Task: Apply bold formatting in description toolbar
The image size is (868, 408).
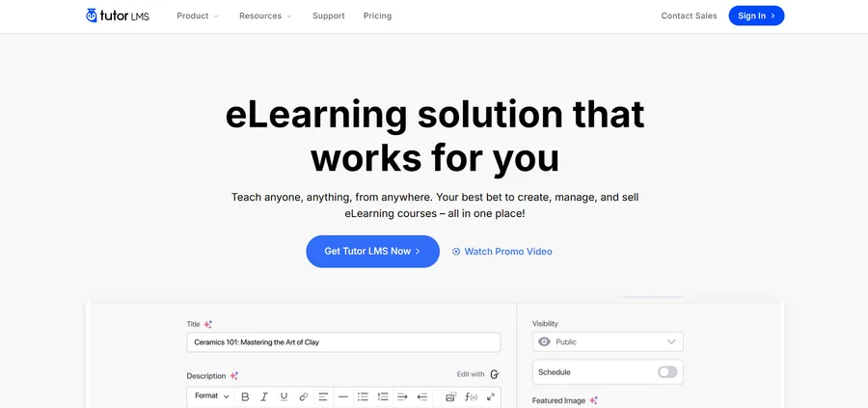Action: click(x=245, y=397)
